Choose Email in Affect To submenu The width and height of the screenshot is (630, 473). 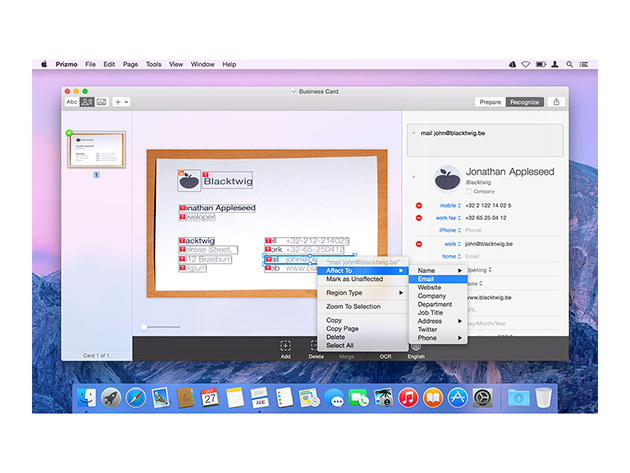click(x=438, y=279)
